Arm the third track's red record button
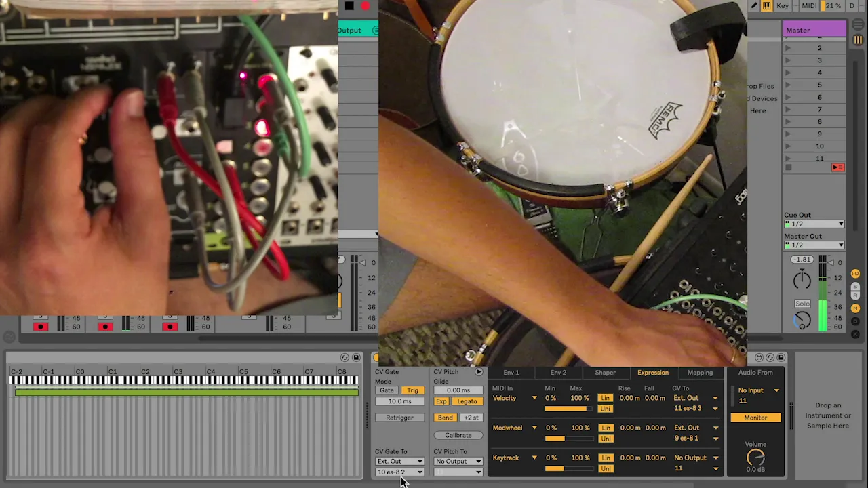Image resolution: width=868 pixels, height=488 pixels. tap(170, 327)
